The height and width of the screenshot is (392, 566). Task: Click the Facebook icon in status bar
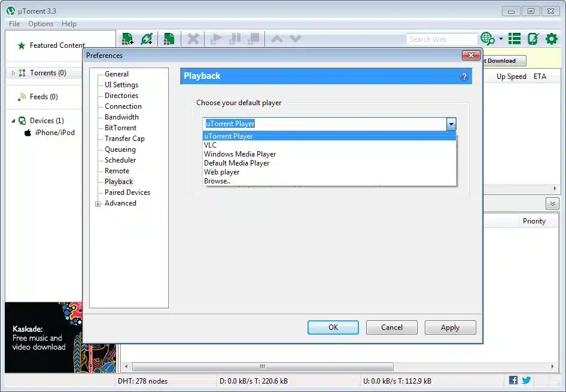click(513, 380)
